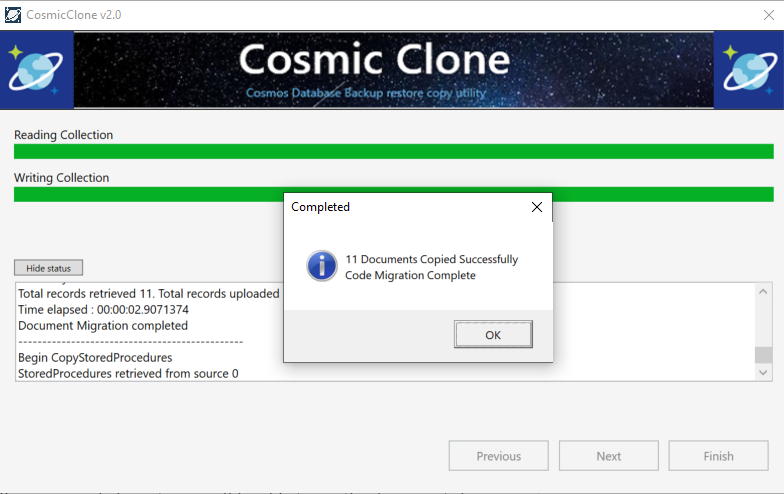Click the status log scroll up arrow
784x494 pixels.
[x=763, y=292]
